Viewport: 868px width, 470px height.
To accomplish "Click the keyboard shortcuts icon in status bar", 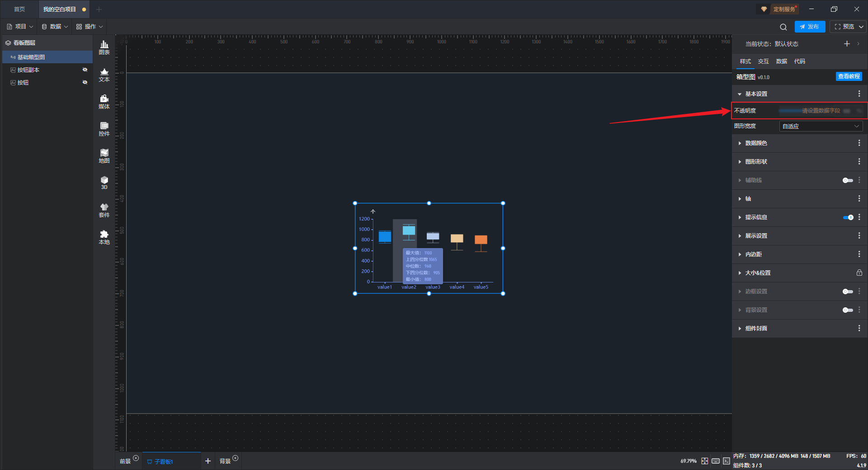I will 716,461.
